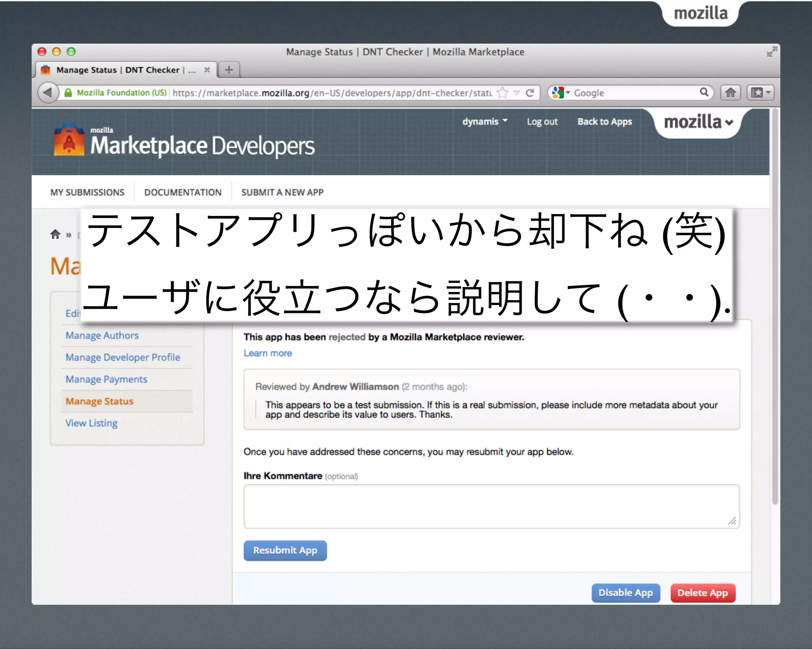This screenshot has height=649, width=812.
Task: Reload the page with the refresh icon
Action: coord(530,93)
